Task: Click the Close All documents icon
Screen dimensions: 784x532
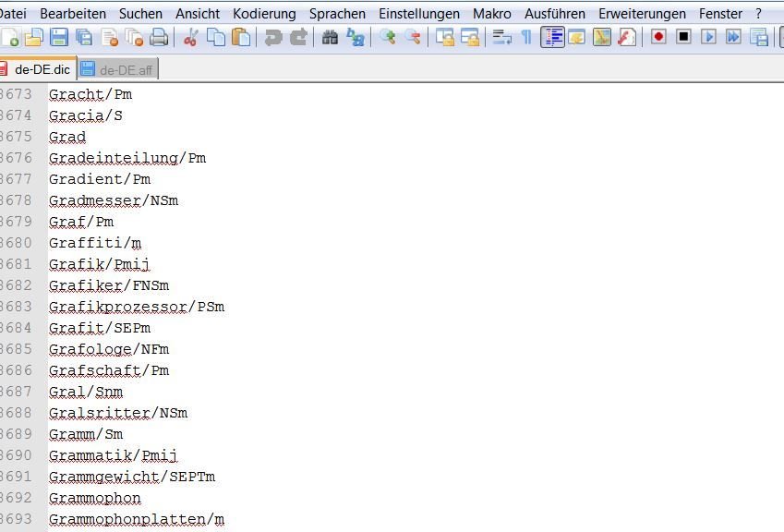Action: click(134, 38)
